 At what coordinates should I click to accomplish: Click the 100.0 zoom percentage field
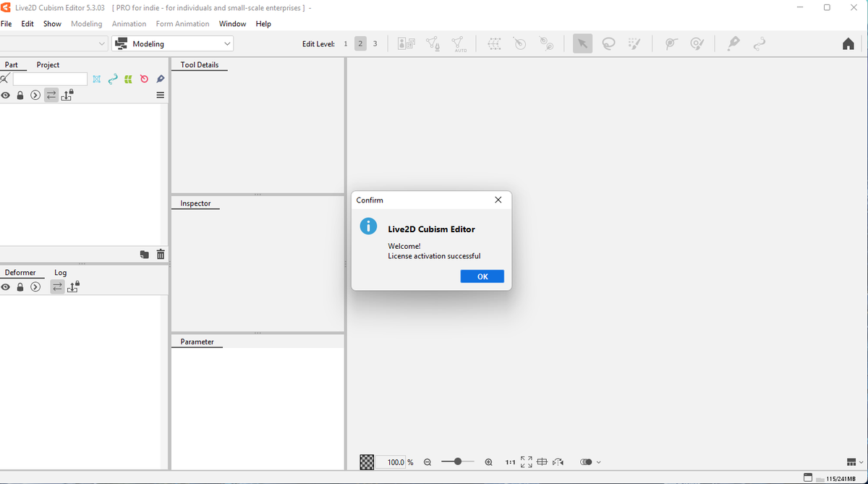[x=391, y=462]
